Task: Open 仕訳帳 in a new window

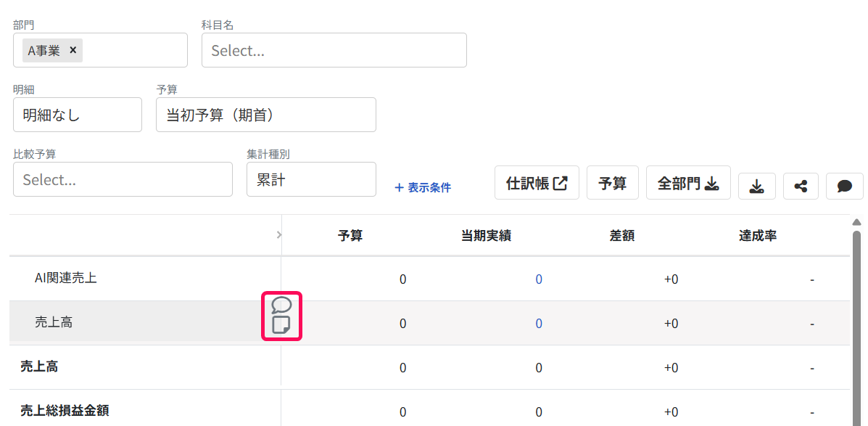Action: [537, 183]
